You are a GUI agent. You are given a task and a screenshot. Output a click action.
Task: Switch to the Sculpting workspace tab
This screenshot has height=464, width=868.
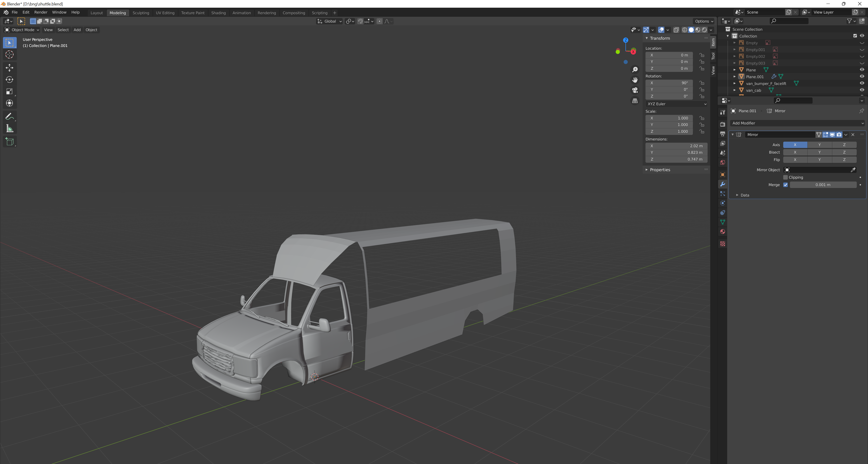pos(141,13)
